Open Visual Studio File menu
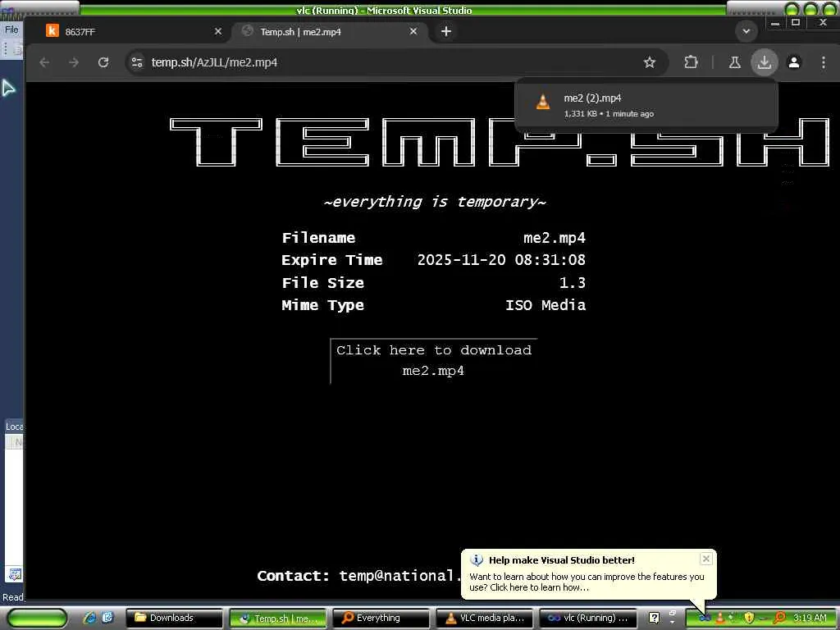 (11, 30)
